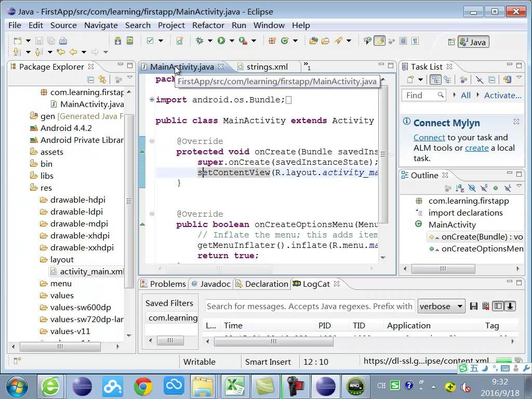Viewport: 532px width, 399px height.
Task: Open the Debug dropdown arrow
Action: [x=210, y=41]
